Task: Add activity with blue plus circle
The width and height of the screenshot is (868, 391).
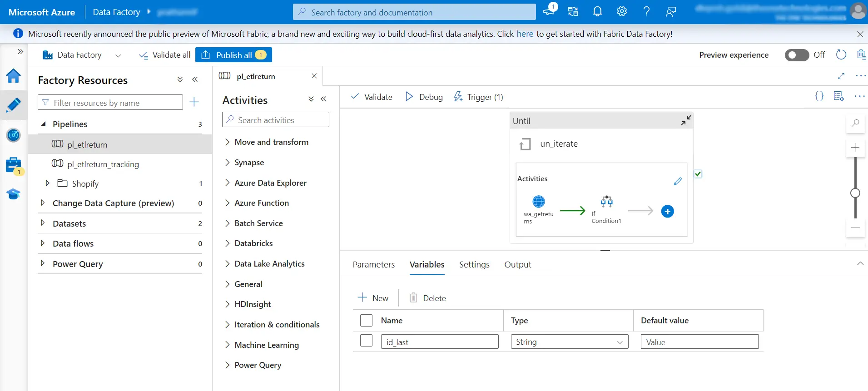Action: pyautogui.click(x=667, y=211)
